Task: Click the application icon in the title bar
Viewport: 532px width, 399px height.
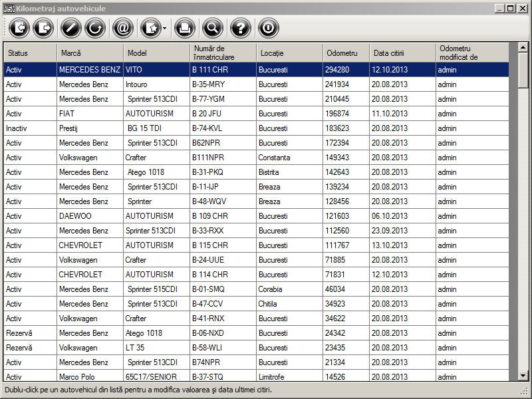Action: coord(9,9)
